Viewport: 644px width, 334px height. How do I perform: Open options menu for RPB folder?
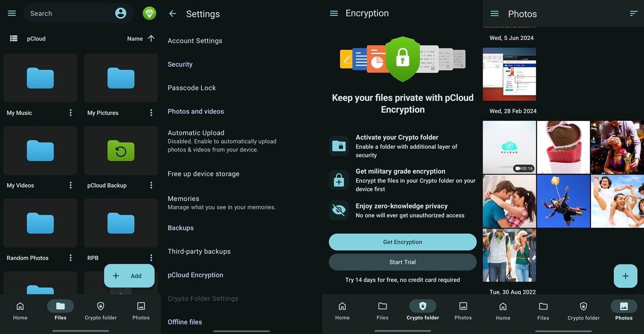click(x=151, y=258)
